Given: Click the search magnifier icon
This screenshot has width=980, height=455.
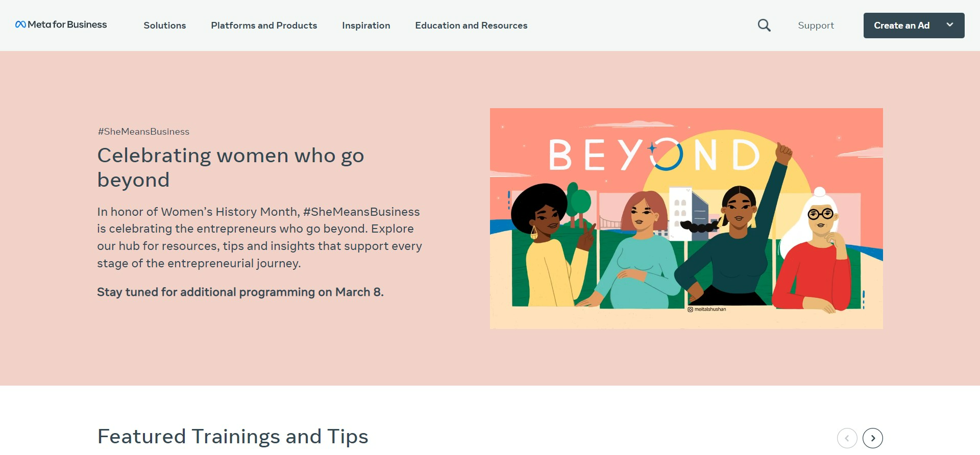Looking at the screenshot, I should [764, 25].
